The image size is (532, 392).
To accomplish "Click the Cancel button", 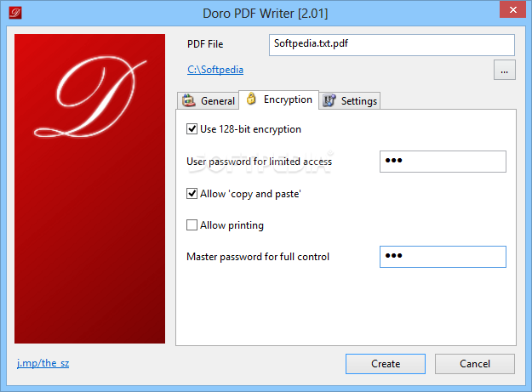I will click(475, 364).
